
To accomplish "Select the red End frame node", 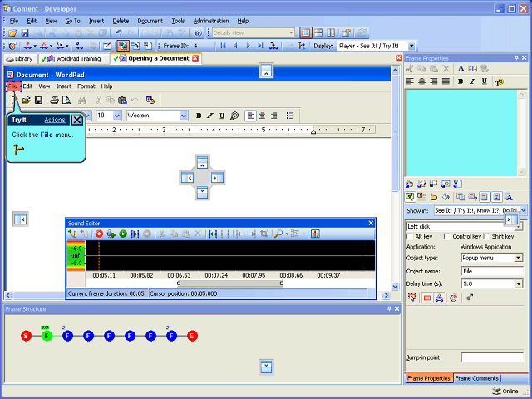I will (192, 336).
